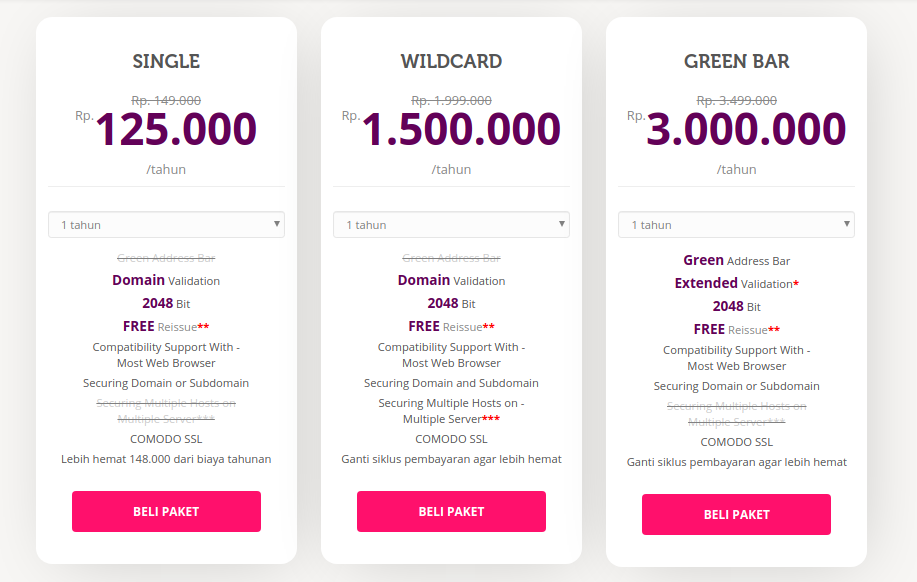Click the GREEN BAR plan heading
Image resolution: width=917 pixels, height=582 pixels.
coord(736,61)
